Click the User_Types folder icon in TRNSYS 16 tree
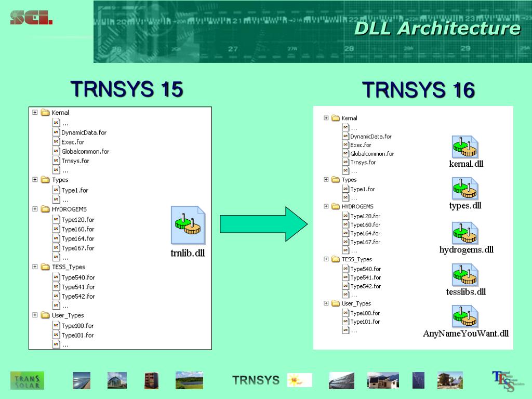532x399 pixels. (x=336, y=303)
